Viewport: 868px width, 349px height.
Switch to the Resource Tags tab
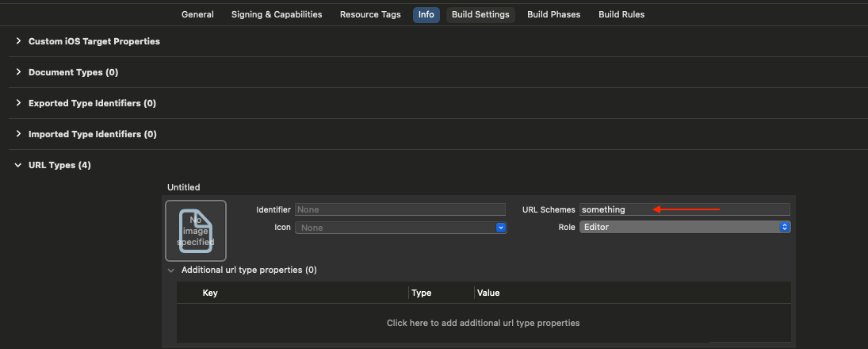[x=370, y=14]
